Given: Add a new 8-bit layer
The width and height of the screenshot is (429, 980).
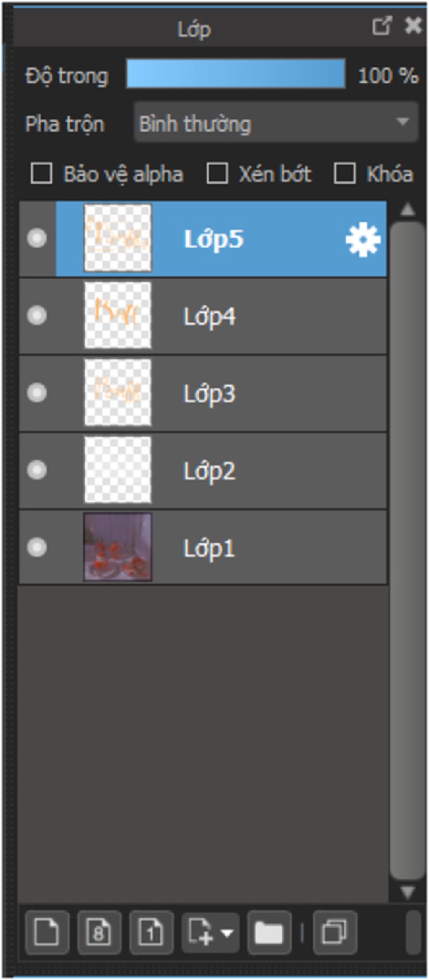Looking at the screenshot, I should [x=99, y=932].
